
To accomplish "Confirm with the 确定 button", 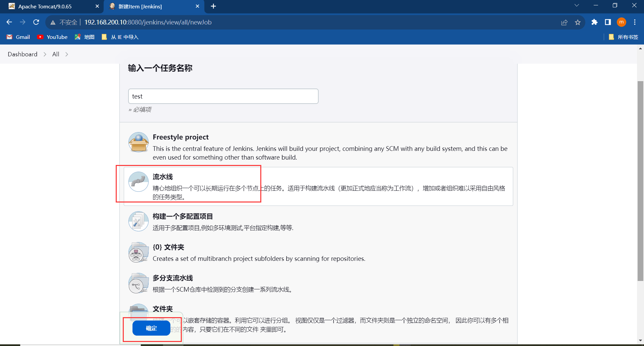I will click(x=151, y=328).
